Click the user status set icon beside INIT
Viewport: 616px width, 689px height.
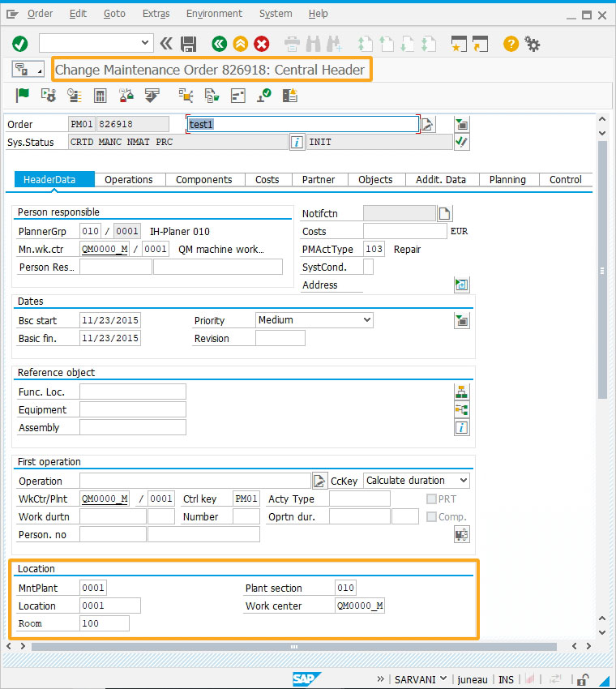462,143
